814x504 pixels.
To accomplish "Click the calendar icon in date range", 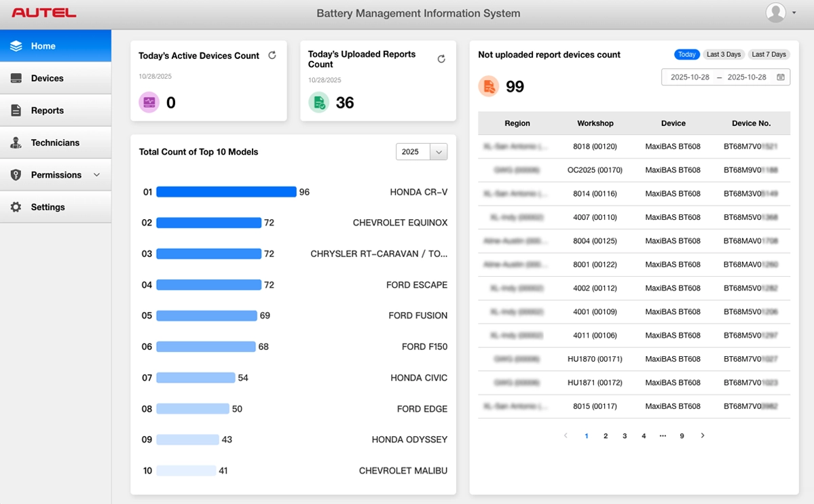I will click(781, 77).
